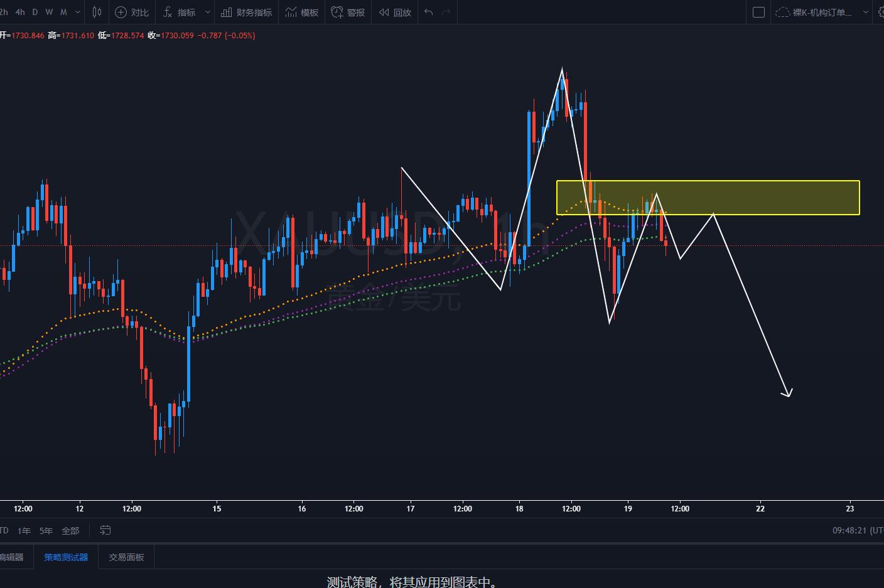Start 回放 bar replay mode
Screen dimensions: 884x588
395,12
